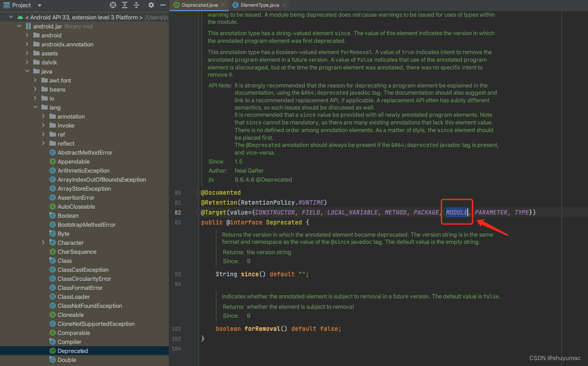
Task: Collapse the code fold at line 80
Action: [199, 192]
